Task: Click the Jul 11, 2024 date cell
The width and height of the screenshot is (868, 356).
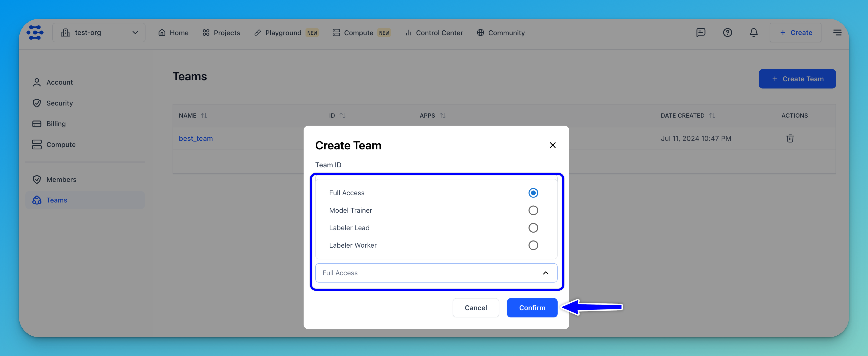Action: pos(696,138)
